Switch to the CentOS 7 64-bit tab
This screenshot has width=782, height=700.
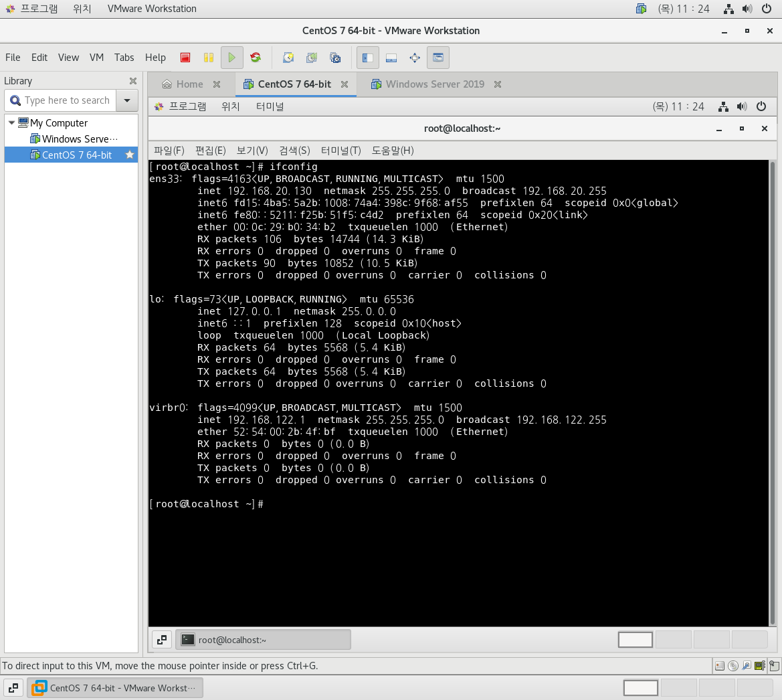coord(288,84)
